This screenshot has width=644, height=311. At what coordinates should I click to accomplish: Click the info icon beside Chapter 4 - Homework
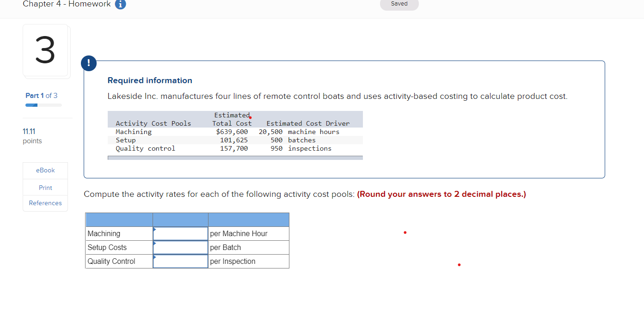[120, 5]
